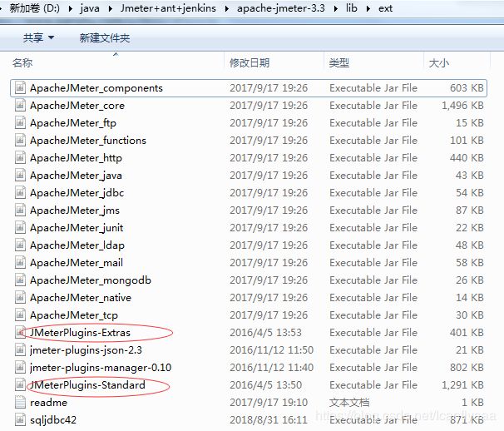Click the 2018/8/31 16:11 date cell

coord(269,419)
